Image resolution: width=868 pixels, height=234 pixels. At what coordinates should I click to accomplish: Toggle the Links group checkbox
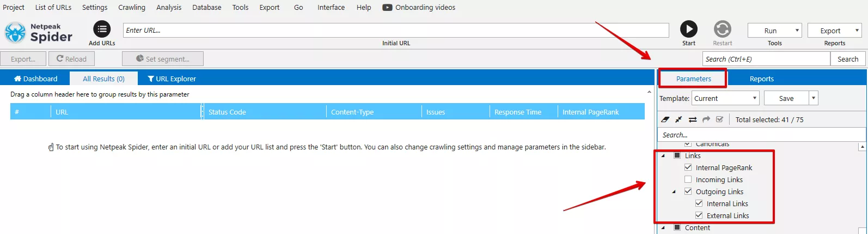(x=677, y=155)
